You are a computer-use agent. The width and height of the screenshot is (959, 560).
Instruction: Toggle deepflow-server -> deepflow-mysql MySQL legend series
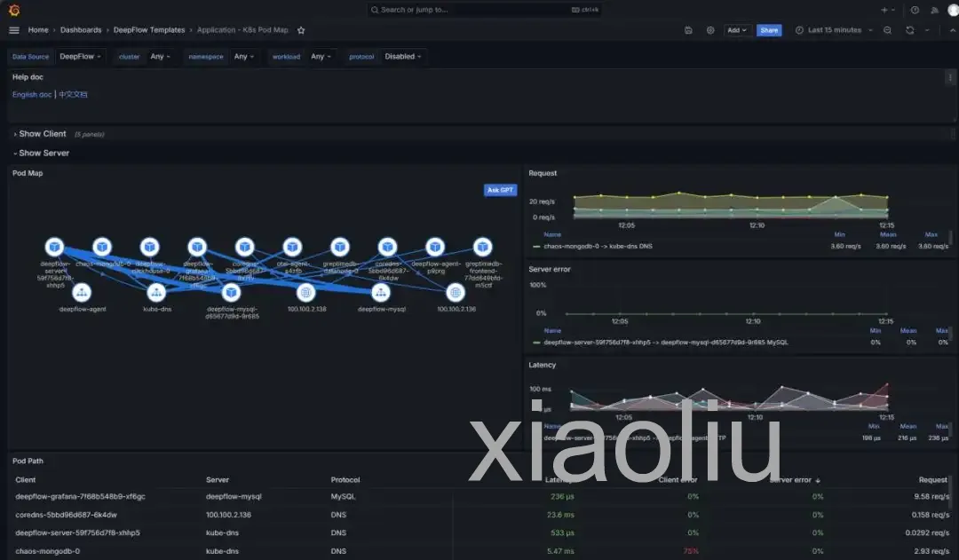[x=665, y=343]
